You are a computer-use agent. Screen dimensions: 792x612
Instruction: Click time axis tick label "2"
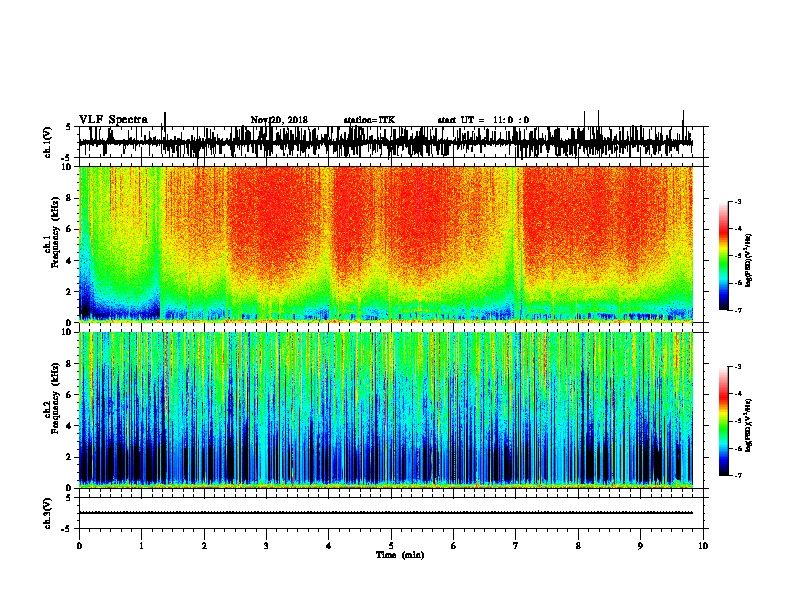pyautogui.click(x=204, y=546)
